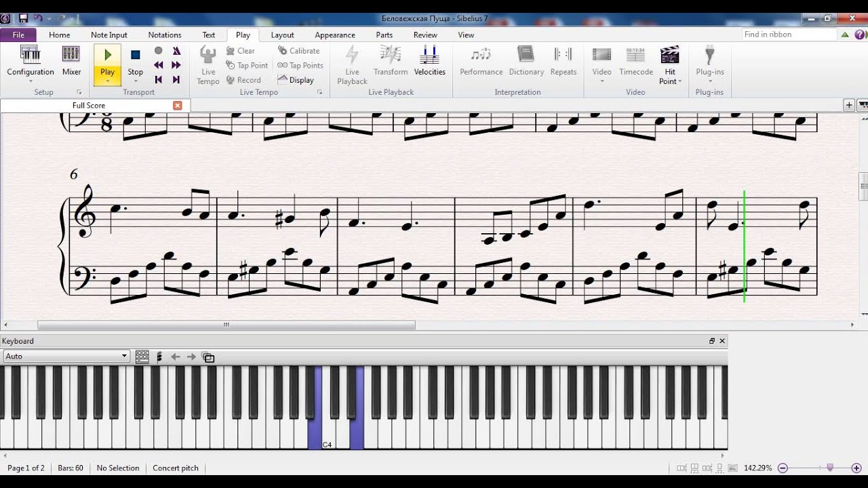The height and width of the screenshot is (488, 868).
Task: Undo the last action in quick access toolbar
Action: pyautogui.click(x=38, y=18)
